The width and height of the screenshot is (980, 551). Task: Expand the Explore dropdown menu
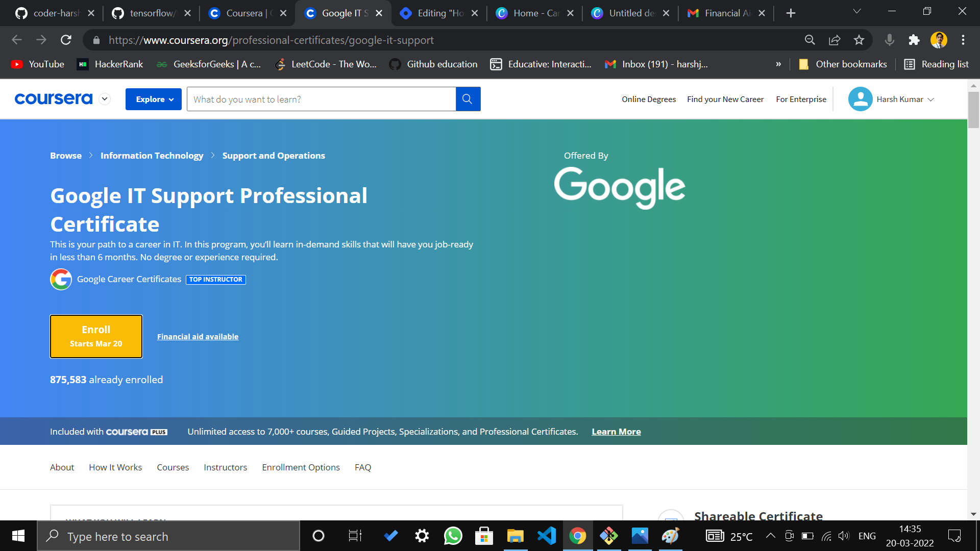click(x=154, y=99)
